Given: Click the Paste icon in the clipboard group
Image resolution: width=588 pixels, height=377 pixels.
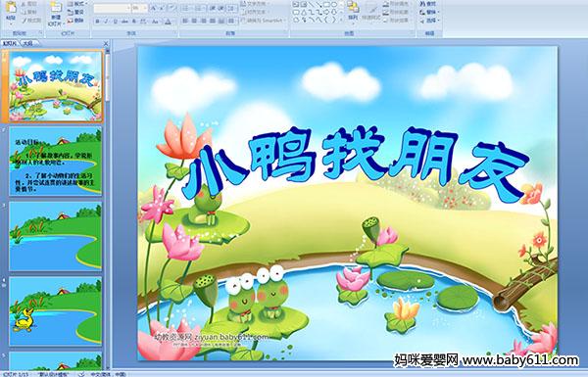Looking at the screenshot, I should click(11, 8).
